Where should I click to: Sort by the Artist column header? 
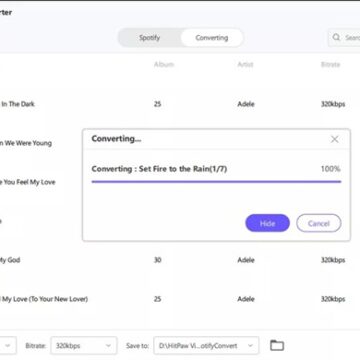click(245, 64)
